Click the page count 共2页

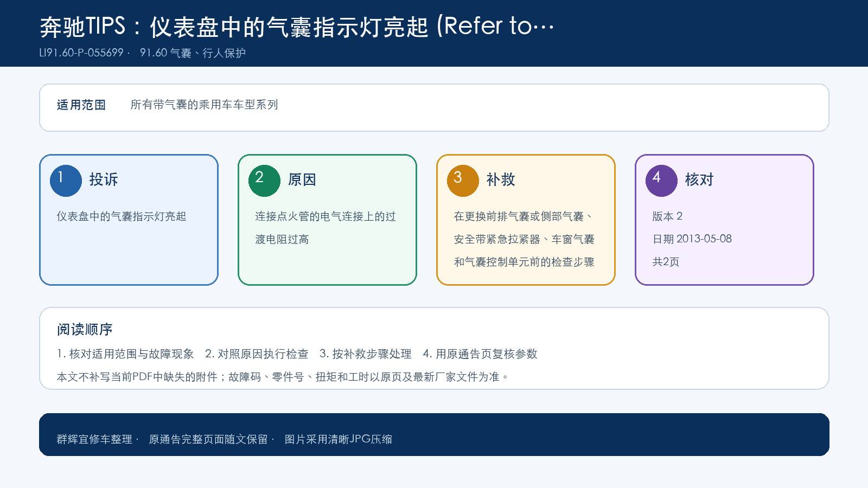[666, 262]
